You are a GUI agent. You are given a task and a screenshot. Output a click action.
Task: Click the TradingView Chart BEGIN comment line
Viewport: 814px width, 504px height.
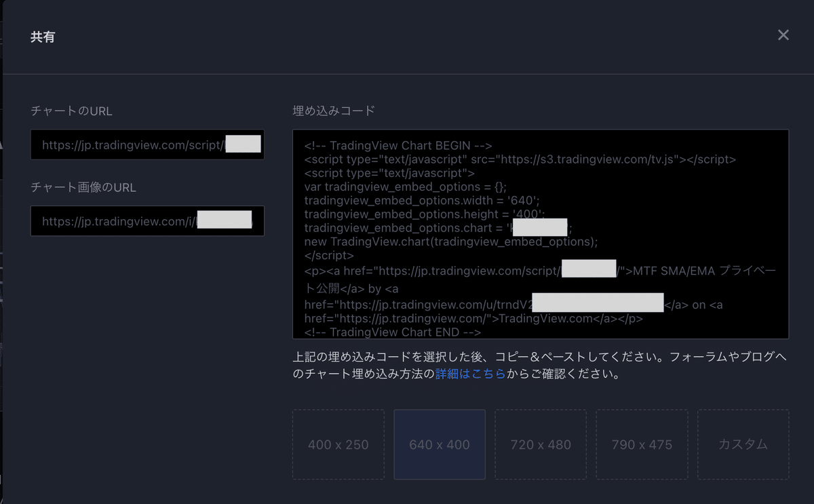[398, 146]
